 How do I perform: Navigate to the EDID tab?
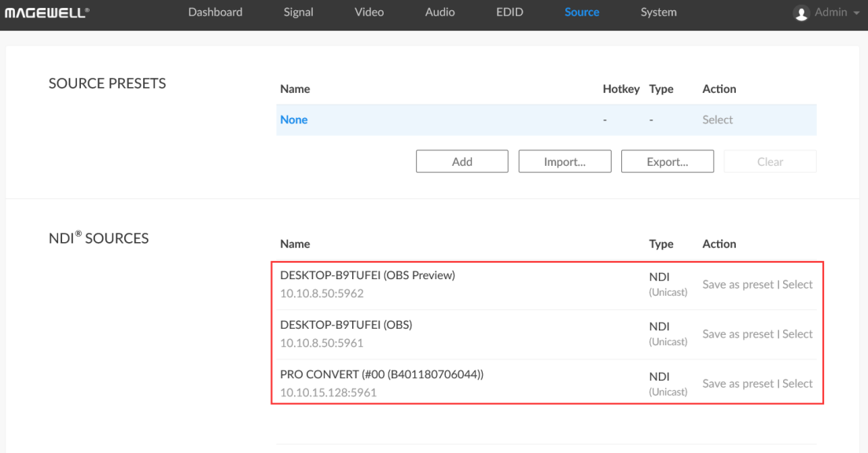point(509,13)
